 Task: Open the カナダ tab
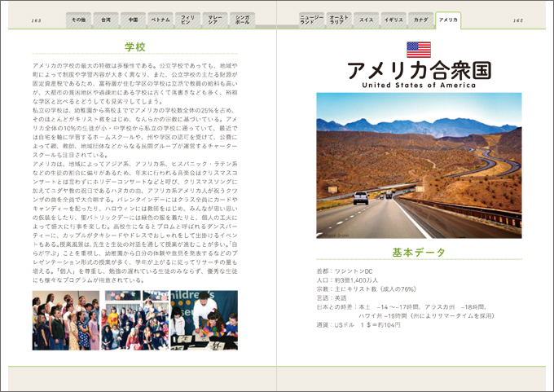tap(421, 20)
